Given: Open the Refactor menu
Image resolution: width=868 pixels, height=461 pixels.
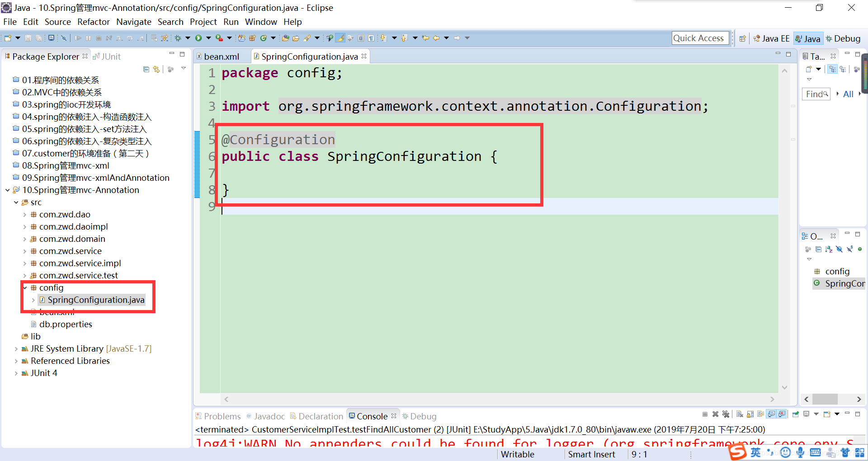Looking at the screenshot, I should (x=94, y=22).
